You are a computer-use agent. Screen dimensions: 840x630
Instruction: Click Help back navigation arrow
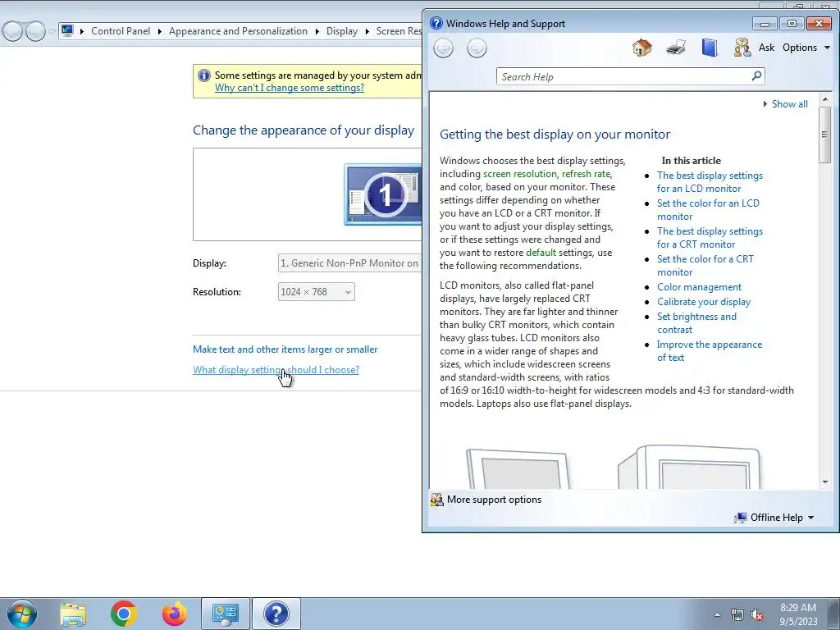pos(443,48)
